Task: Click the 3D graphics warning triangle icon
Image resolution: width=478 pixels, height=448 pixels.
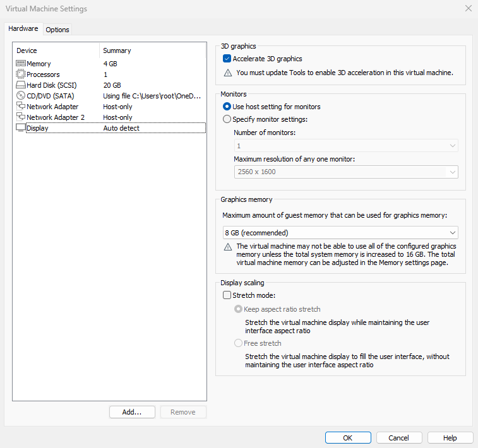Action: pyautogui.click(x=228, y=73)
